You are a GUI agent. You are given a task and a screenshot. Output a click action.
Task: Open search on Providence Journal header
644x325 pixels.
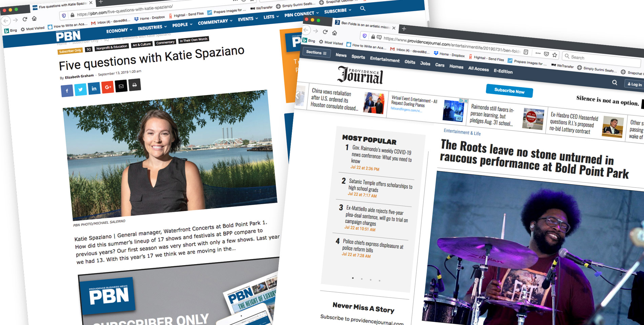coord(615,83)
